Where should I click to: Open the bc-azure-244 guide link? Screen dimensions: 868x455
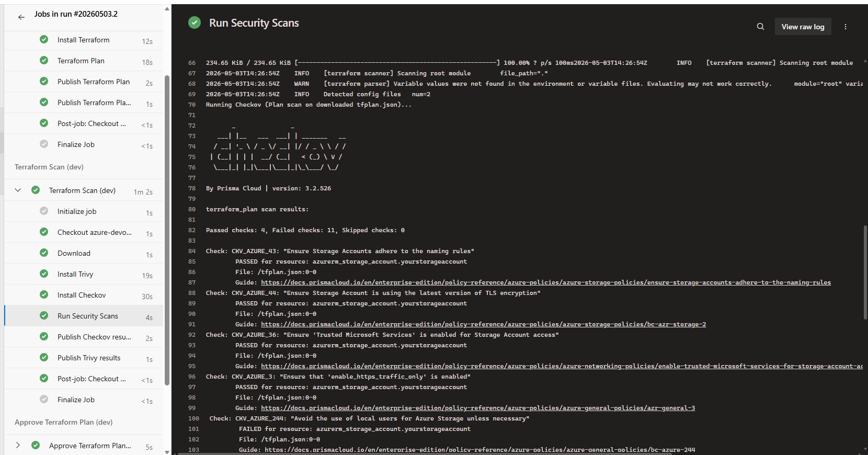coord(480,450)
